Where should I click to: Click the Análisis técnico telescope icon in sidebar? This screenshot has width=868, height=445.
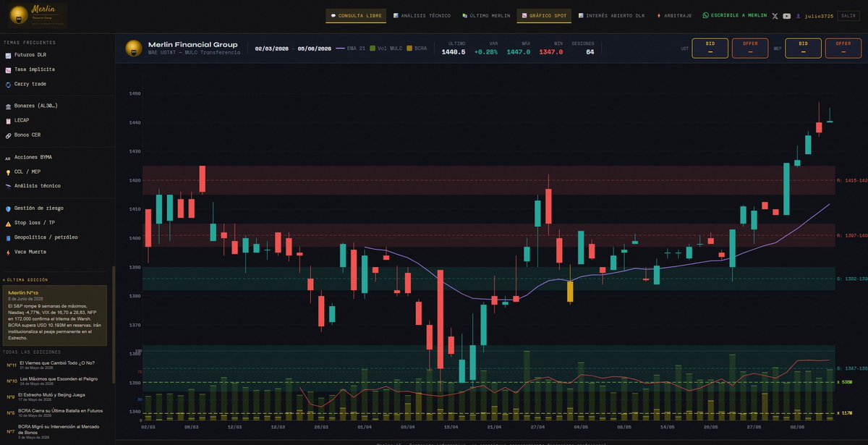8,186
